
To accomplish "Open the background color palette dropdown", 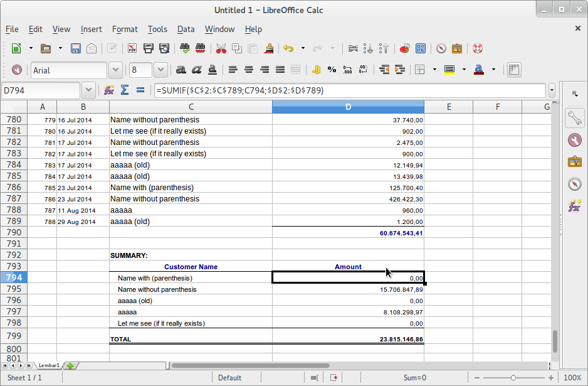I will [464, 70].
